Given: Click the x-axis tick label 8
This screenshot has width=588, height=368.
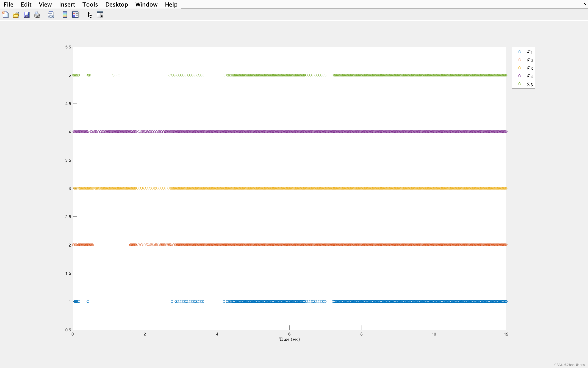Looking at the screenshot, I should point(361,334).
